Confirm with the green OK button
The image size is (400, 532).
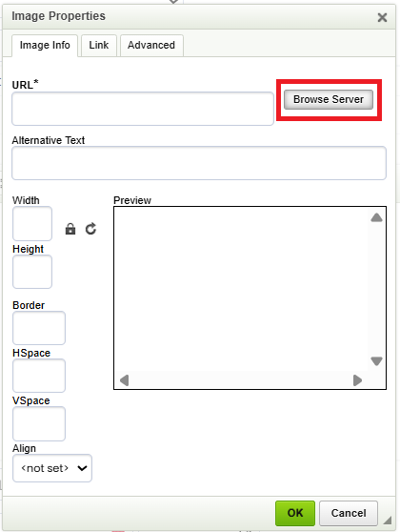(x=295, y=513)
